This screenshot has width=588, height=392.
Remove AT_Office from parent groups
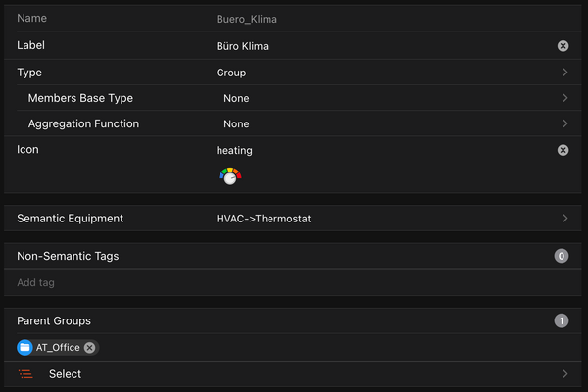(x=90, y=348)
